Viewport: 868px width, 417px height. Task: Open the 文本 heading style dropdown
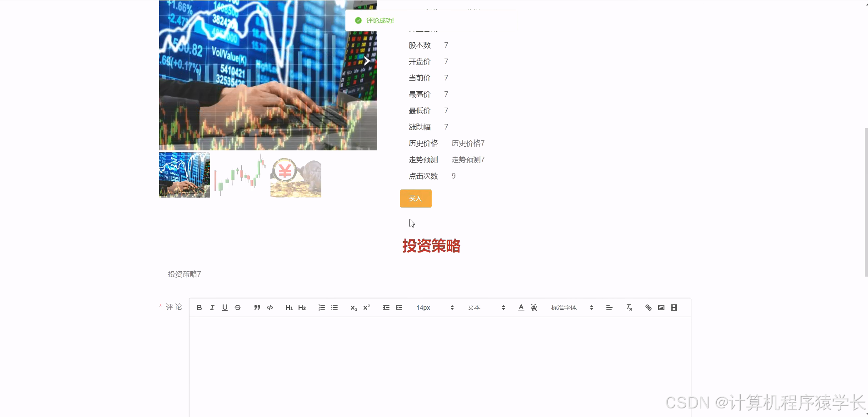[486, 308]
